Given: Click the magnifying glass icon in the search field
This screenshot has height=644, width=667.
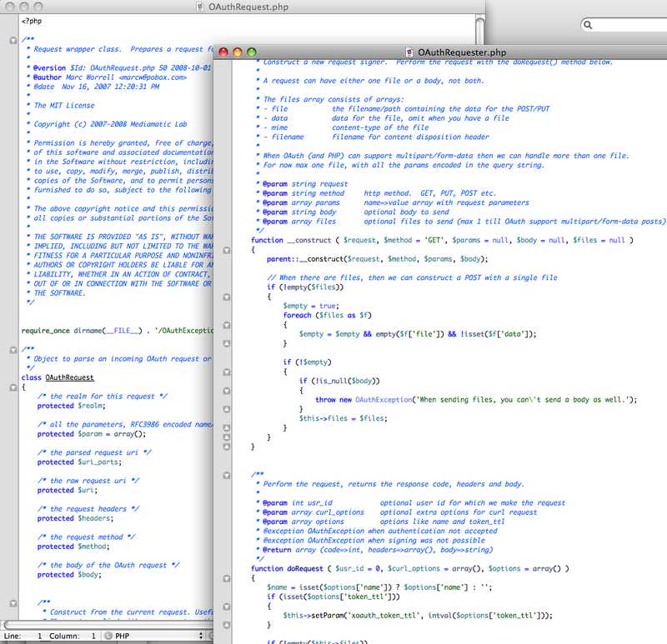Looking at the screenshot, I should pos(586,24).
